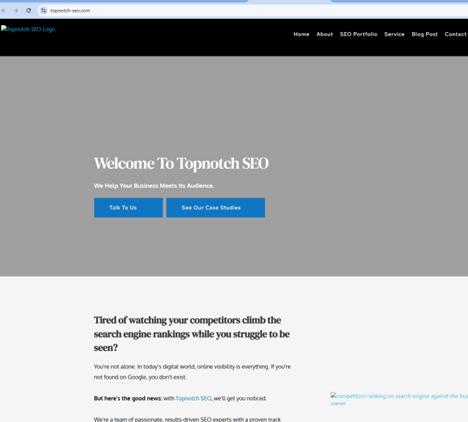
Task: Visit the Blog Post page
Action: [x=425, y=34]
